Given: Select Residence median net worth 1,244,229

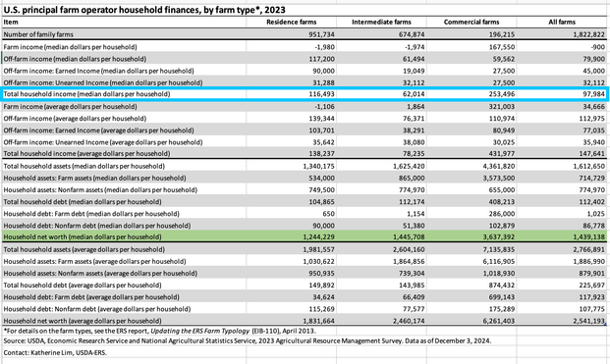Looking at the screenshot, I should tap(318, 237).
